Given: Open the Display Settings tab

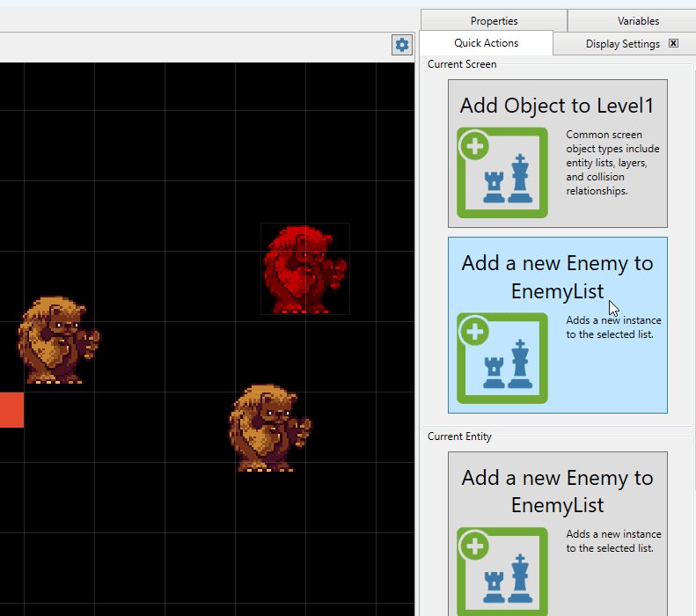Looking at the screenshot, I should point(622,44).
